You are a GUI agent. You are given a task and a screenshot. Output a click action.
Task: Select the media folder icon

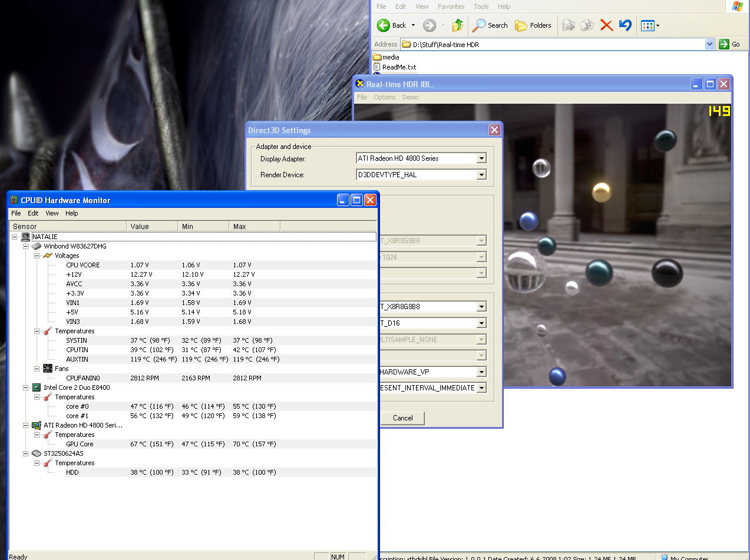pos(377,57)
